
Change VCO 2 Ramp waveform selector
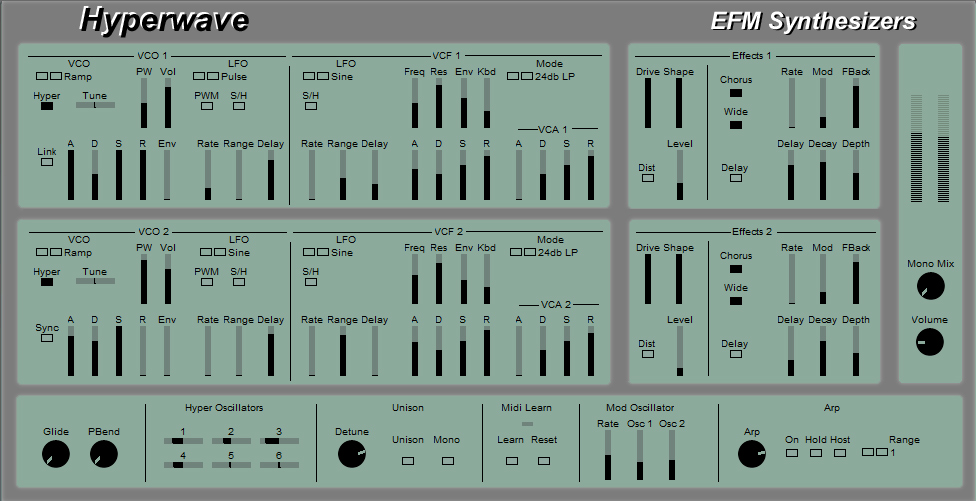click(49, 252)
